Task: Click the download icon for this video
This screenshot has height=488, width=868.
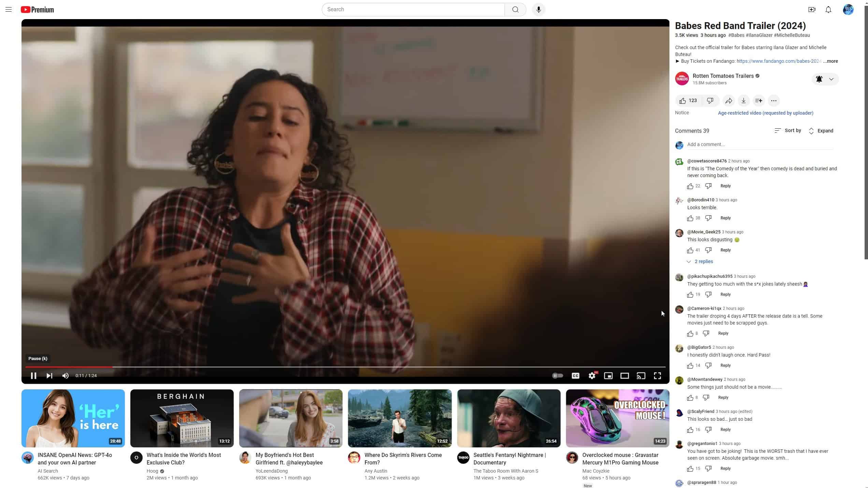Action: tap(743, 100)
